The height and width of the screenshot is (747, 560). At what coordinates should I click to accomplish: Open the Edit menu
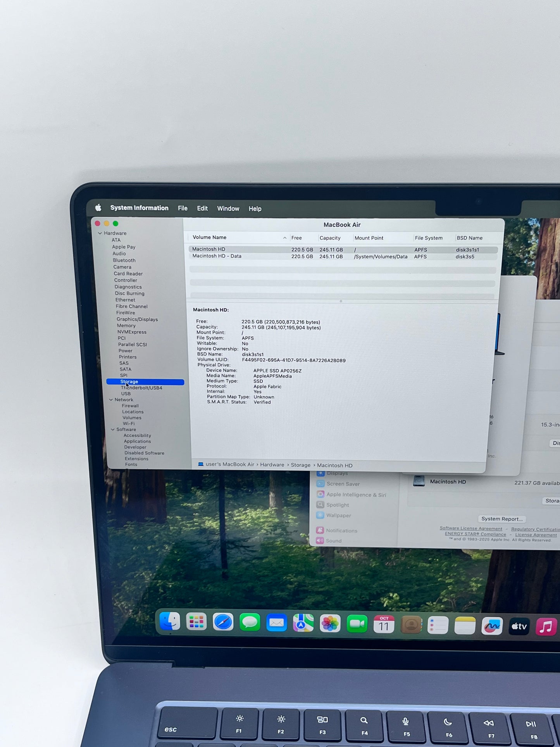(202, 208)
